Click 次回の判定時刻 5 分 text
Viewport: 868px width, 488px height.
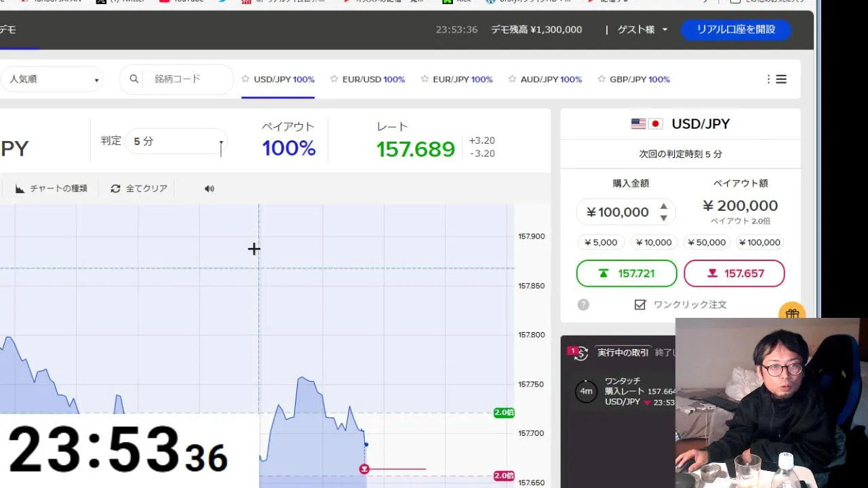[x=680, y=155]
